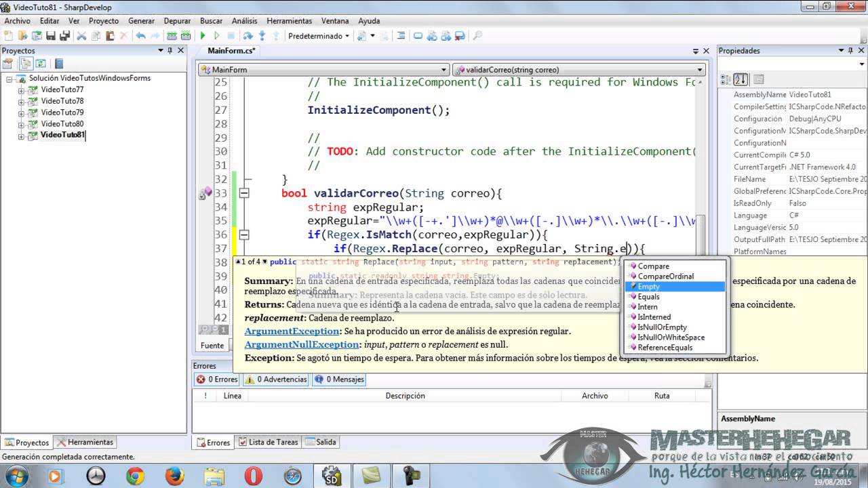Click the Build Solution toolbar icon
The width and height of the screenshot is (868, 488).
(x=172, y=36)
